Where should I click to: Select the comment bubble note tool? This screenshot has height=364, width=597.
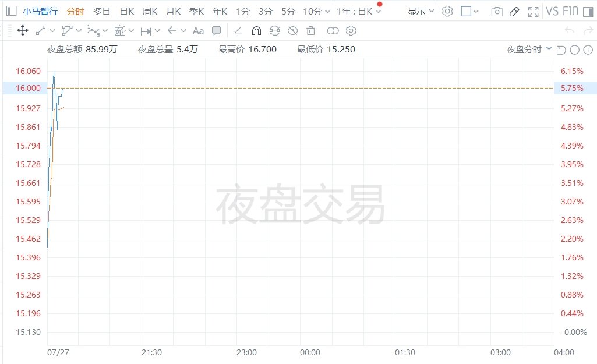(x=216, y=31)
